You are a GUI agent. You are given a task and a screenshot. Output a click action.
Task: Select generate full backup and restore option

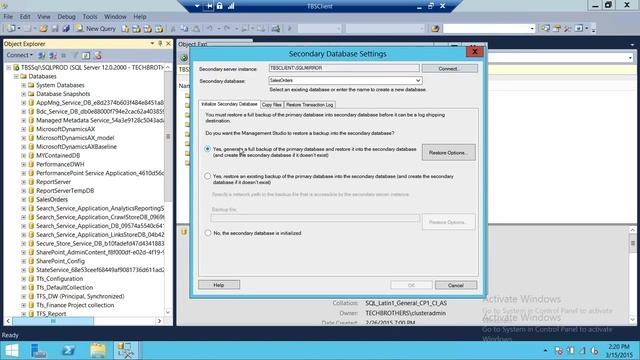pos(207,149)
